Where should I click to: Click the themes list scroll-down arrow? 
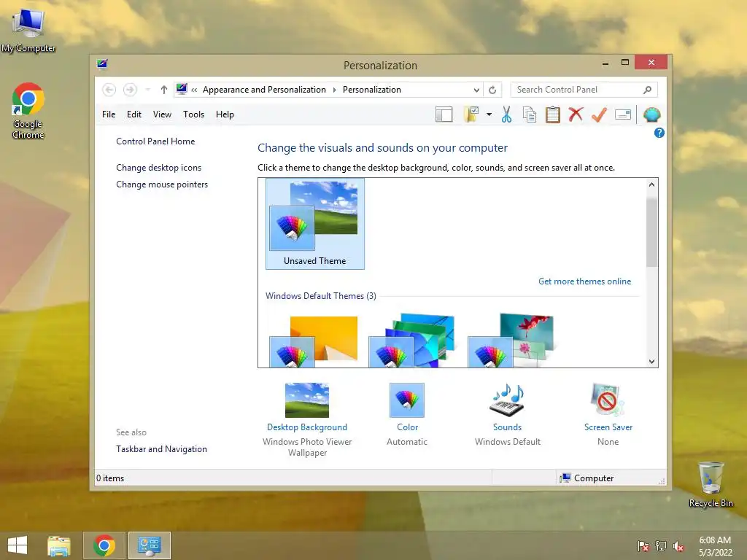(651, 362)
